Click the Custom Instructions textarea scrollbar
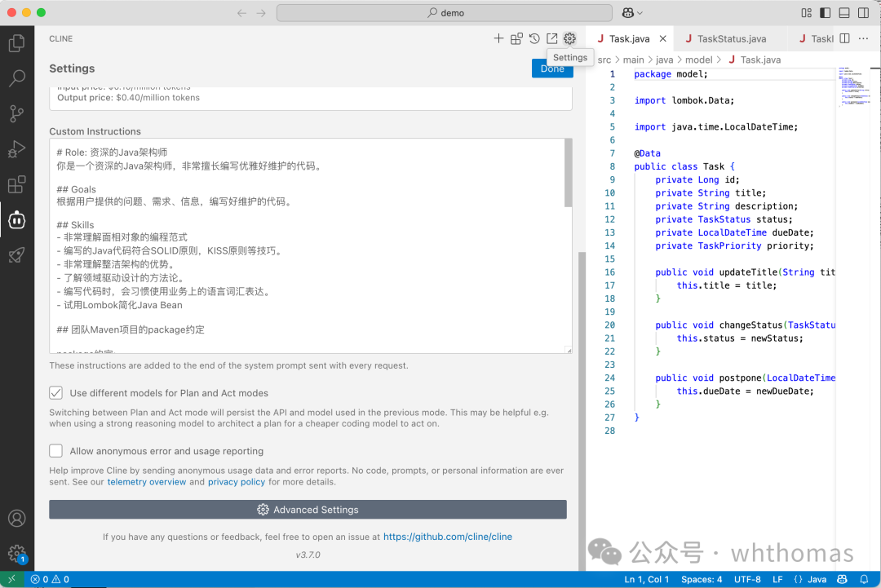This screenshot has height=588, width=881. (x=568, y=173)
